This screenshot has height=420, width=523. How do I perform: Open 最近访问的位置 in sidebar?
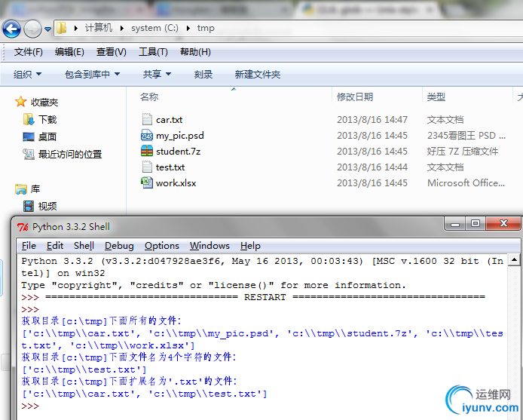coord(70,155)
